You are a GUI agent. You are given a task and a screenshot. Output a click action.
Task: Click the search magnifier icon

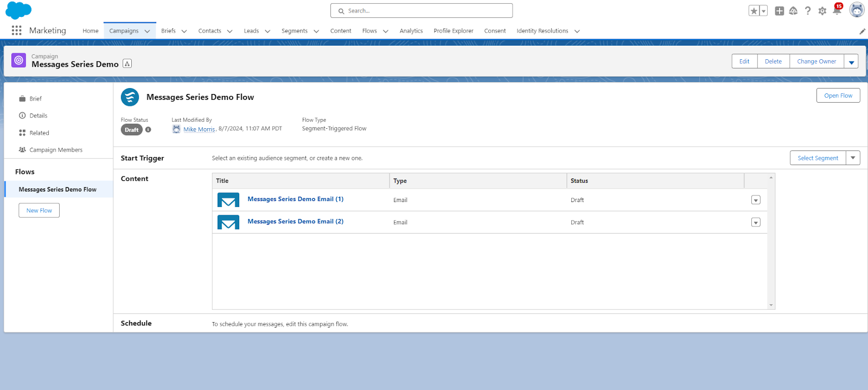pos(341,11)
